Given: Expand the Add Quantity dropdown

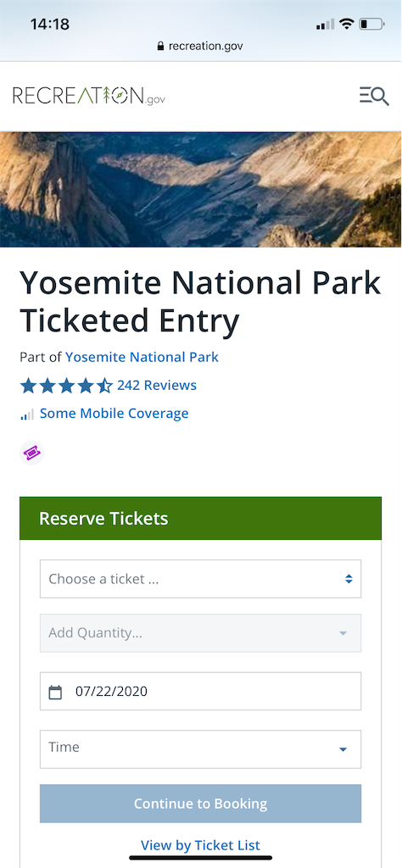Looking at the screenshot, I should coord(200,632).
